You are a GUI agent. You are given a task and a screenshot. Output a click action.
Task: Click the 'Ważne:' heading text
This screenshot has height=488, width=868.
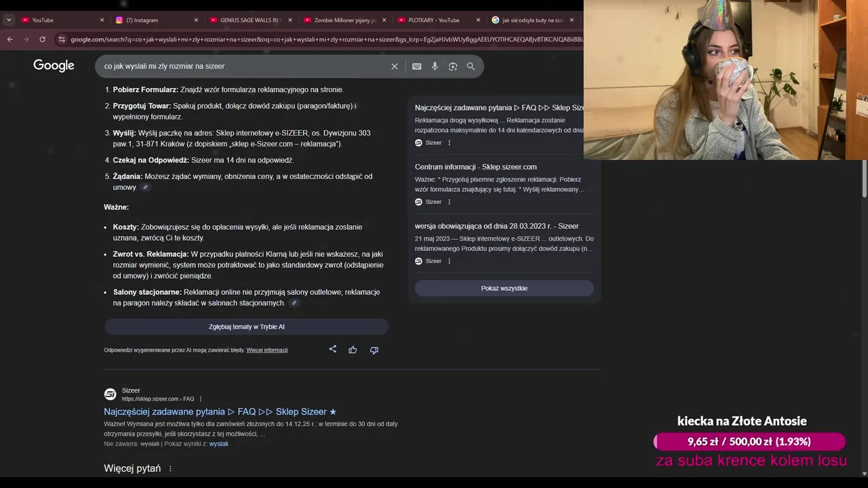pos(116,207)
